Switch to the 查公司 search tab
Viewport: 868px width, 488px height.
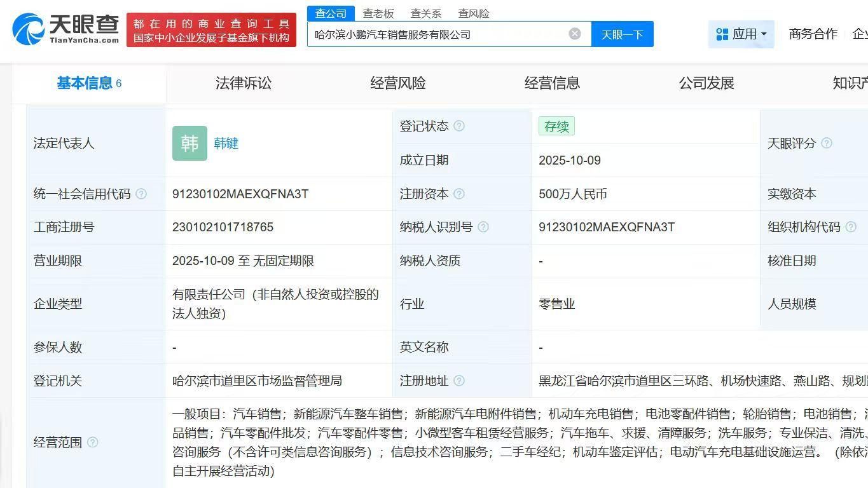coord(331,13)
